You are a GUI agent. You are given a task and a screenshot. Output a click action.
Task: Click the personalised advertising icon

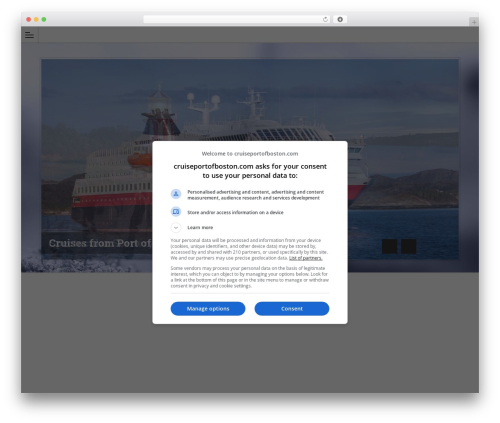176,194
